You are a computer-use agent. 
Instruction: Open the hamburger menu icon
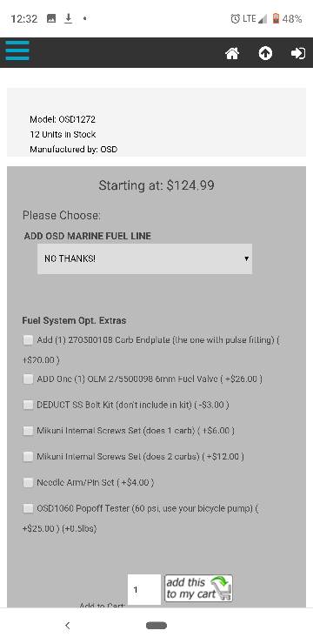point(17,51)
